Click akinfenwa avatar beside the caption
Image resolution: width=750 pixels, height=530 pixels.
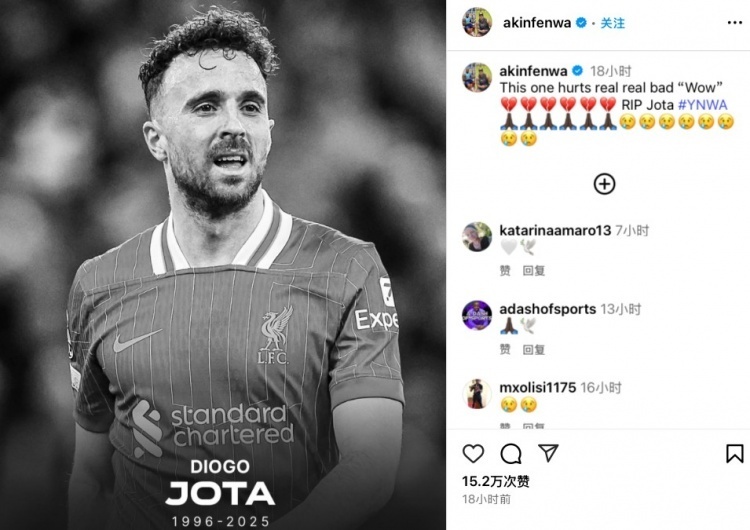477,77
